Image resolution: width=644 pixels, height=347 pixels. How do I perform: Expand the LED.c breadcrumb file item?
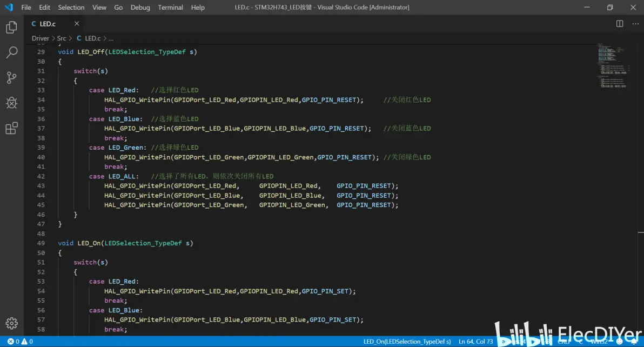pos(92,38)
